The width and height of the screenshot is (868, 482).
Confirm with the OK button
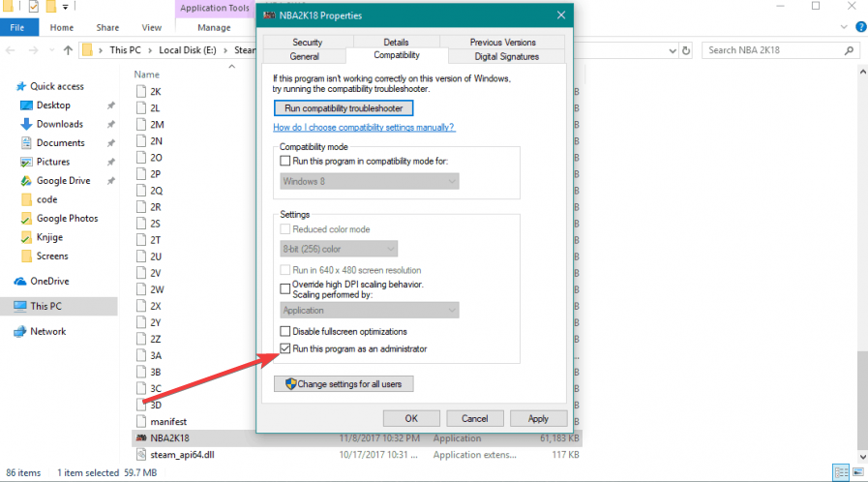pyautogui.click(x=411, y=418)
